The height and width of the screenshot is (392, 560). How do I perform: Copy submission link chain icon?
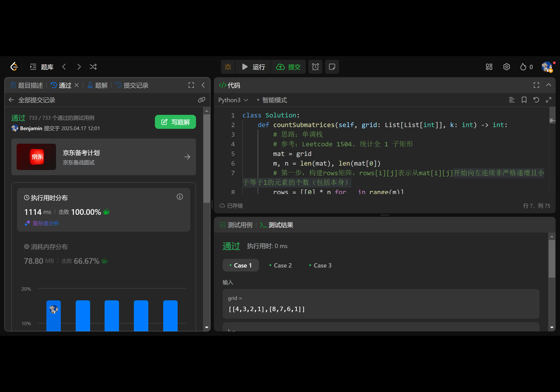(x=201, y=100)
